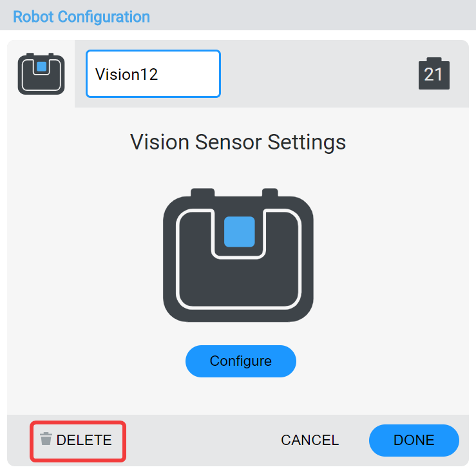The image size is (476, 474).
Task: Click the blue lens of the small header icon
Action: (x=41, y=66)
